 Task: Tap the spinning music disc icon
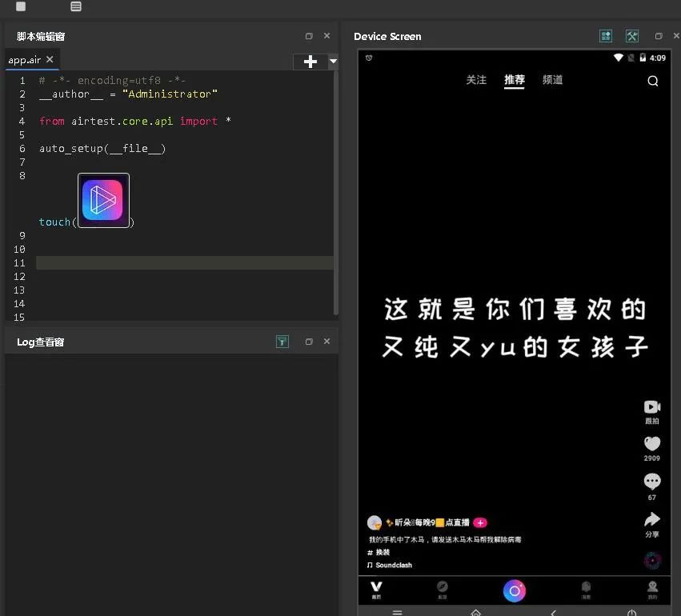(652, 560)
